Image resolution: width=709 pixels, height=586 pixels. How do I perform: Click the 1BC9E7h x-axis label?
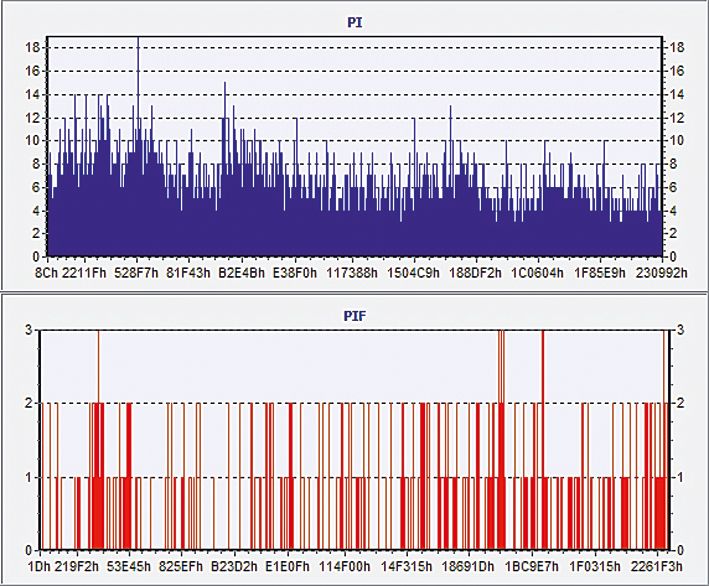coord(532,565)
